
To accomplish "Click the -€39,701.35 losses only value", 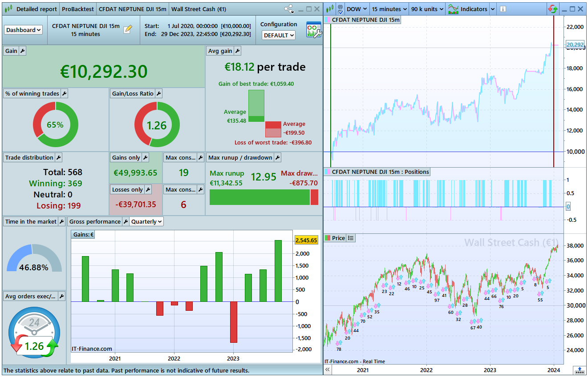I will pyautogui.click(x=135, y=205).
